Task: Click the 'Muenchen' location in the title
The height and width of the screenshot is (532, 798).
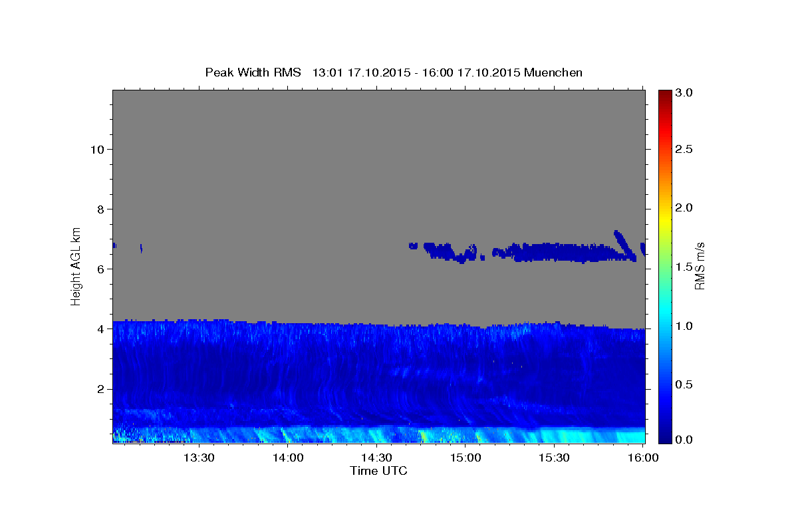Action: pyautogui.click(x=553, y=72)
